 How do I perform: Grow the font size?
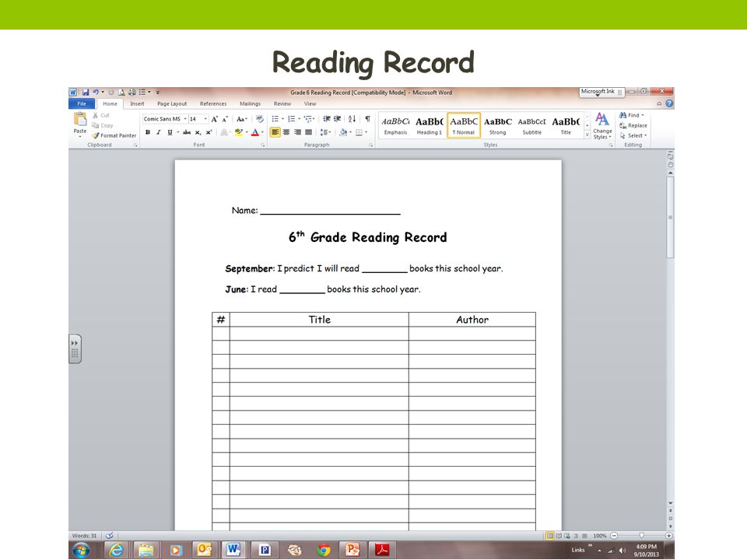[x=215, y=119]
